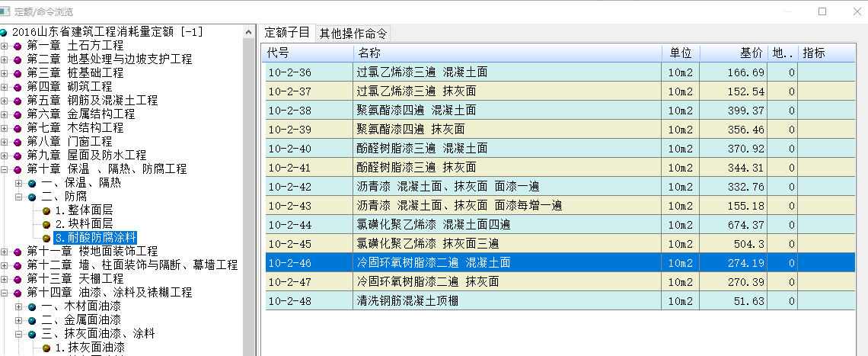Screen dimensions: 868x356
Task: Click purple icon of 第七章 木结构工程
Action: point(18,128)
